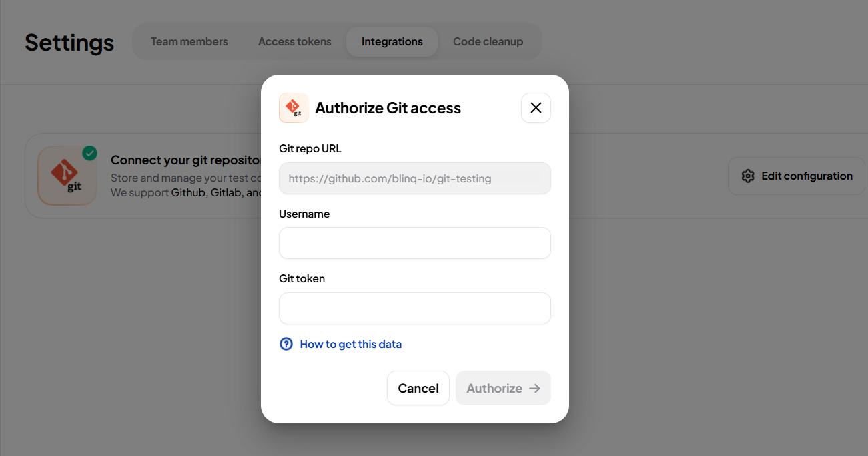Click the Authorize button label
This screenshot has width=868, height=456.
(x=494, y=388)
